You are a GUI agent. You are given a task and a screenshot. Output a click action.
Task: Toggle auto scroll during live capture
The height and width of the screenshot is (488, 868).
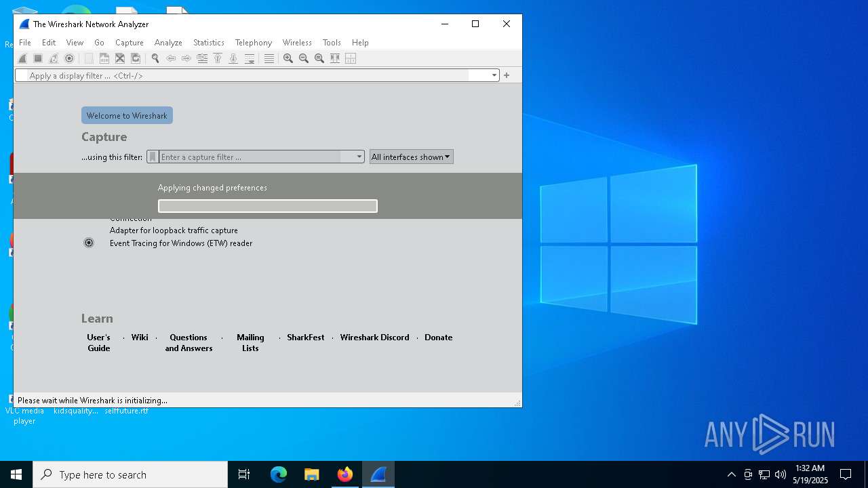pyautogui.click(x=249, y=58)
